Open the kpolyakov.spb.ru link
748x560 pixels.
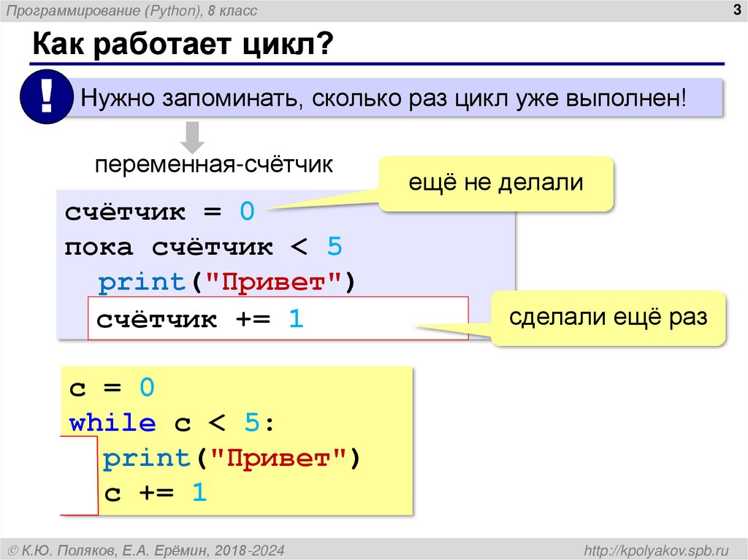click(657, 550)
